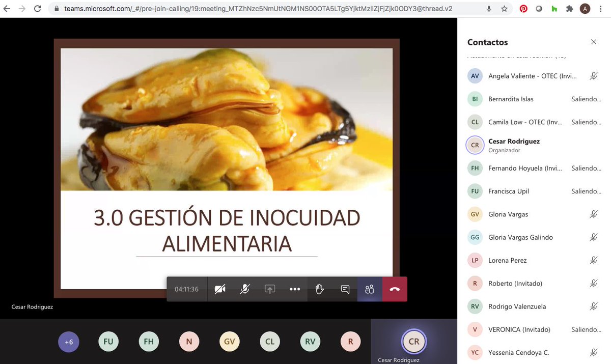The image size is (611, 364).
Task: Click the AV avatar in contacts list
Action: pos(475,76)
